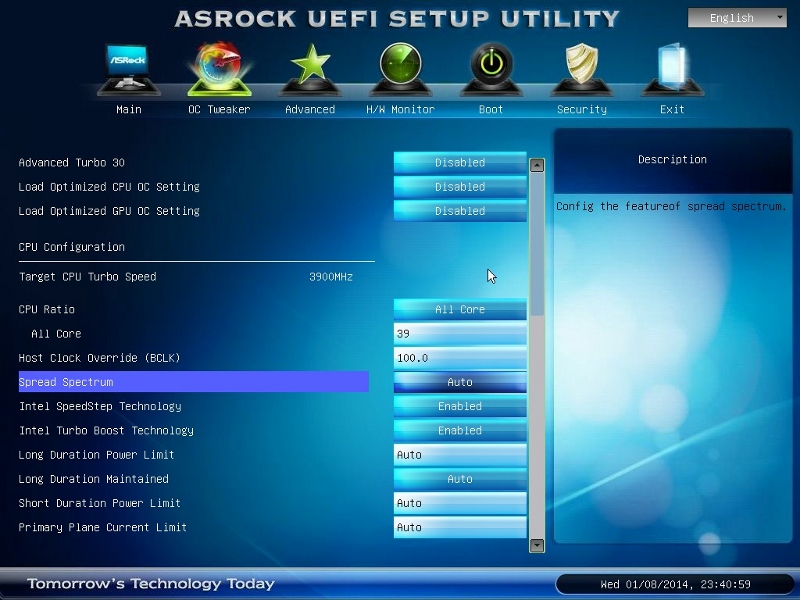Toggle Load Optimized CPU OC Setting value

pyautogui.click(x=460, y=187)
